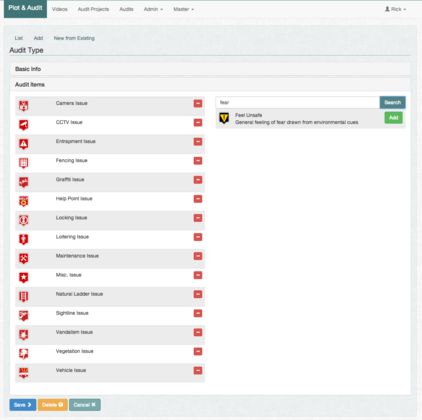Image resolution: width=422 pixels, height=420 pixels.
Task: Click the Camera Issue marker icon
Action: click(x=23, y=106)
